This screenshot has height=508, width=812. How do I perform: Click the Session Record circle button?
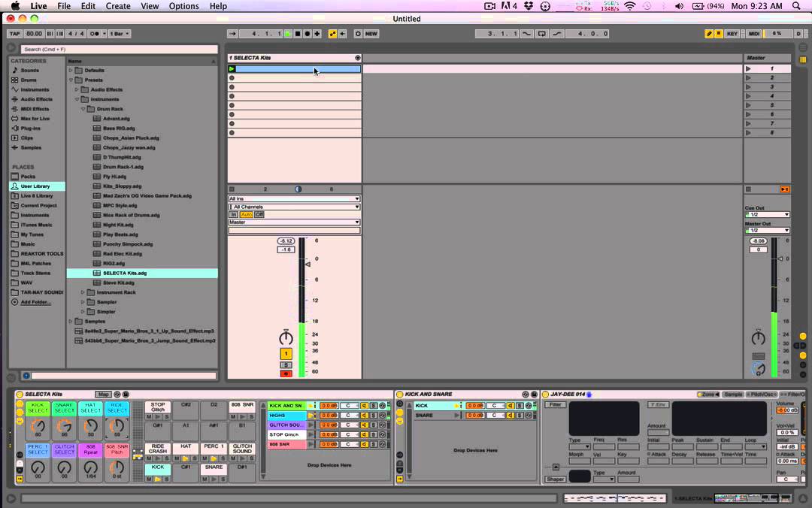358,34
